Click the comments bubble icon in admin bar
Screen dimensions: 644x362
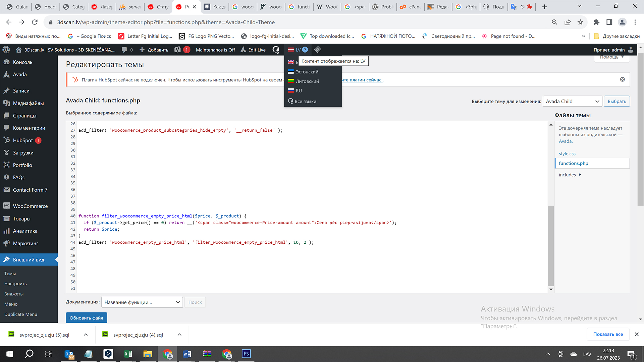124,50
